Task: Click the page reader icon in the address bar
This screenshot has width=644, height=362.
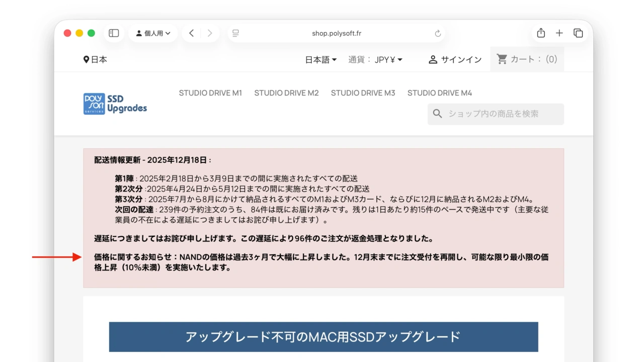Action: [235, 34]
